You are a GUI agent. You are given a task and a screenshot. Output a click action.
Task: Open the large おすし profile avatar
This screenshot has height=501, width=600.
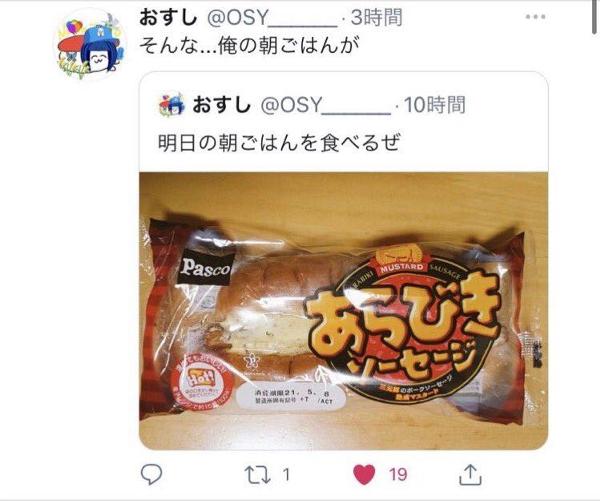tap(91, 45)
